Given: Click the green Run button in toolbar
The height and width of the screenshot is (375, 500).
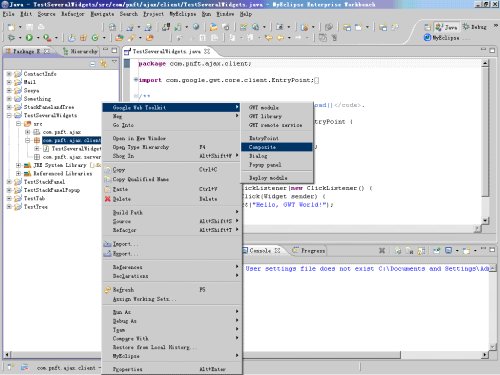Looking at the screenshot, I should [29, 38].
